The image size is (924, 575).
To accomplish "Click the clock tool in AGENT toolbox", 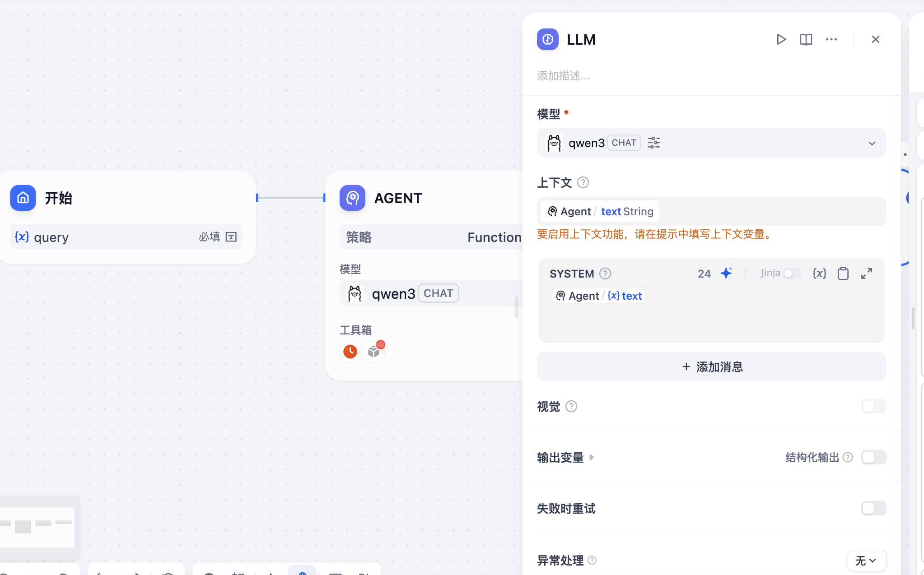I will 350,352.
